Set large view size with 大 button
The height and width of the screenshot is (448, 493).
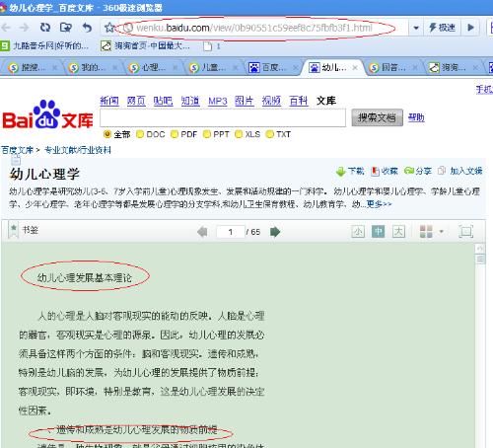point(398,232)
